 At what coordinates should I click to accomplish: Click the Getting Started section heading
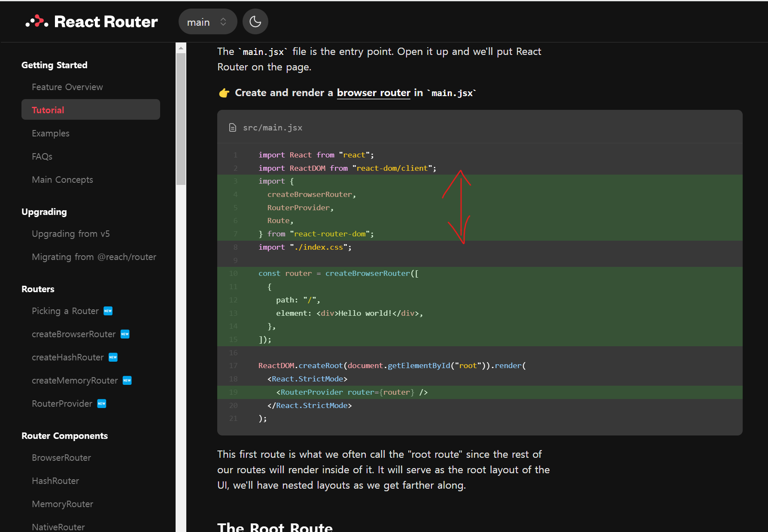55,65
